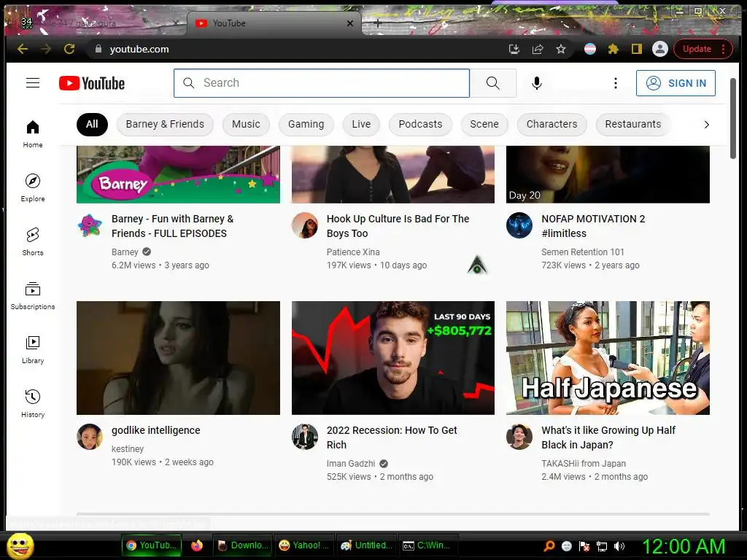The height and width of the screenshot is (560, 747).
Task: Click the Iman Gadzhi channel avatar
Action: coord(304,437)
